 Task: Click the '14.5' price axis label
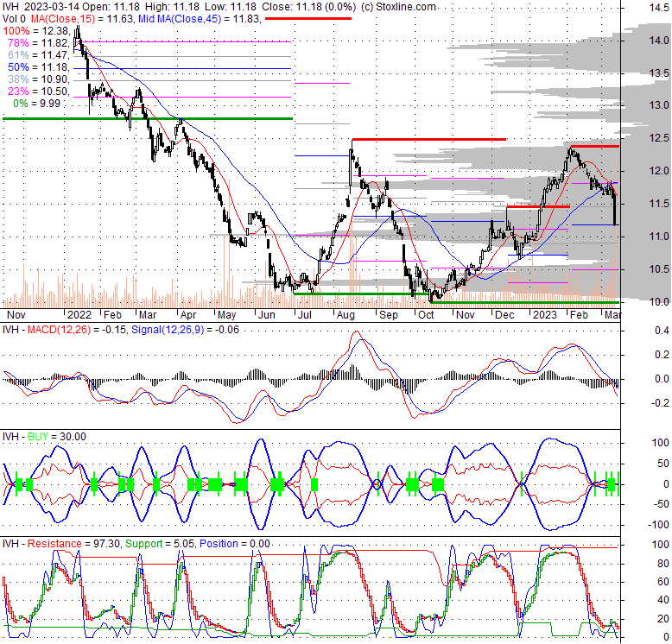point(659,7)
